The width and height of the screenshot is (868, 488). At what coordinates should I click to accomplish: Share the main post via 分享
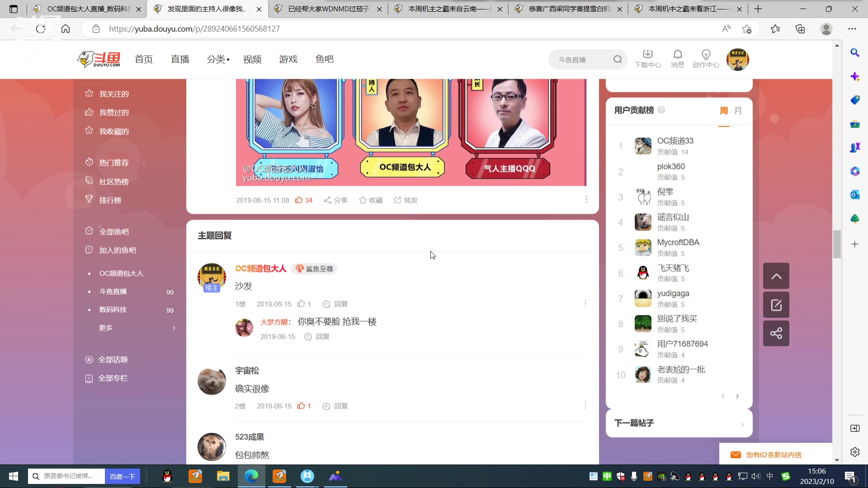pyautogui.click(x=335, y=200)
